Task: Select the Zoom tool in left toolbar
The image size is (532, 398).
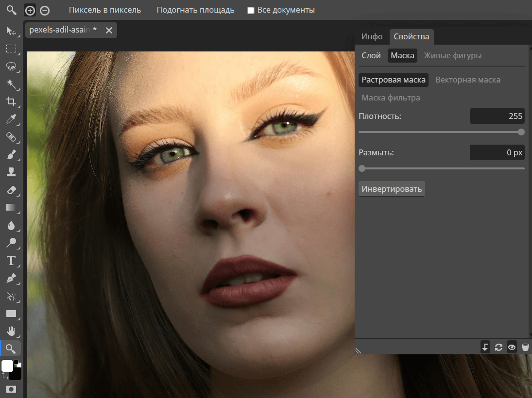Action: (11, 349)
